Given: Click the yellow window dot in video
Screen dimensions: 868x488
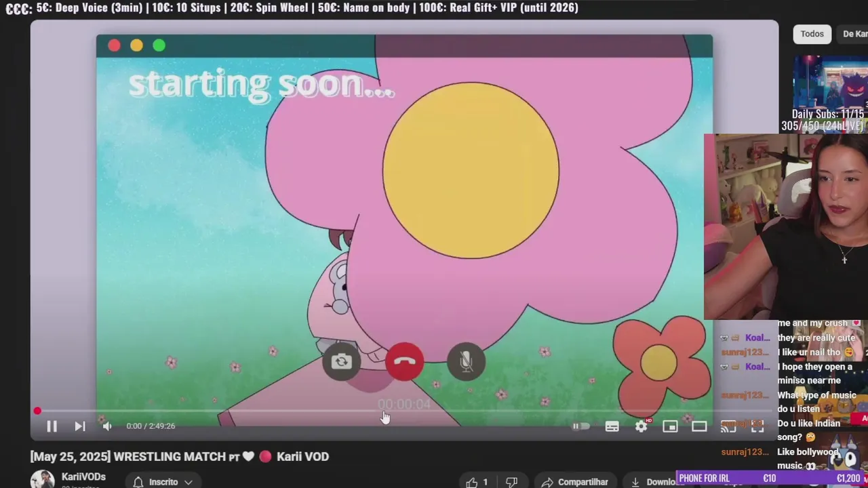Looking at the screenshot, I should click(136, 45).
